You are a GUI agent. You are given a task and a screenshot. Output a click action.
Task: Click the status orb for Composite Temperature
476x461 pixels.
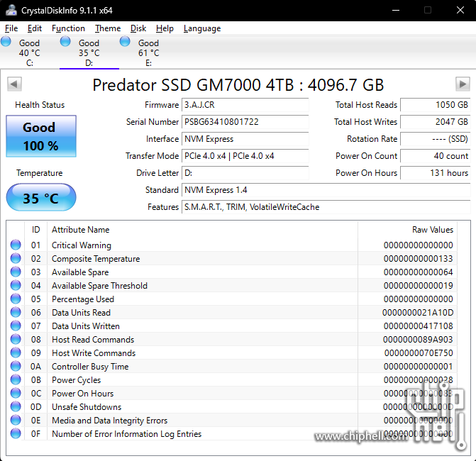[16, 258]
